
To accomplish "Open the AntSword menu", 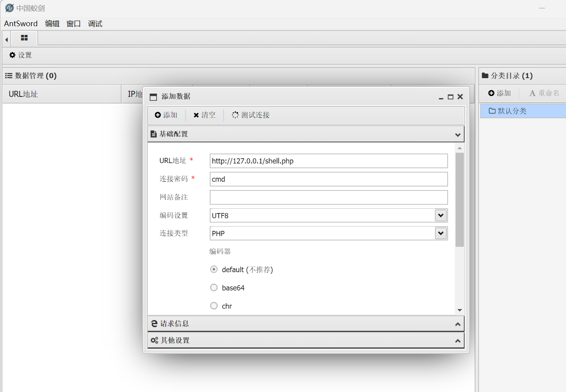I will coord(21,24).
